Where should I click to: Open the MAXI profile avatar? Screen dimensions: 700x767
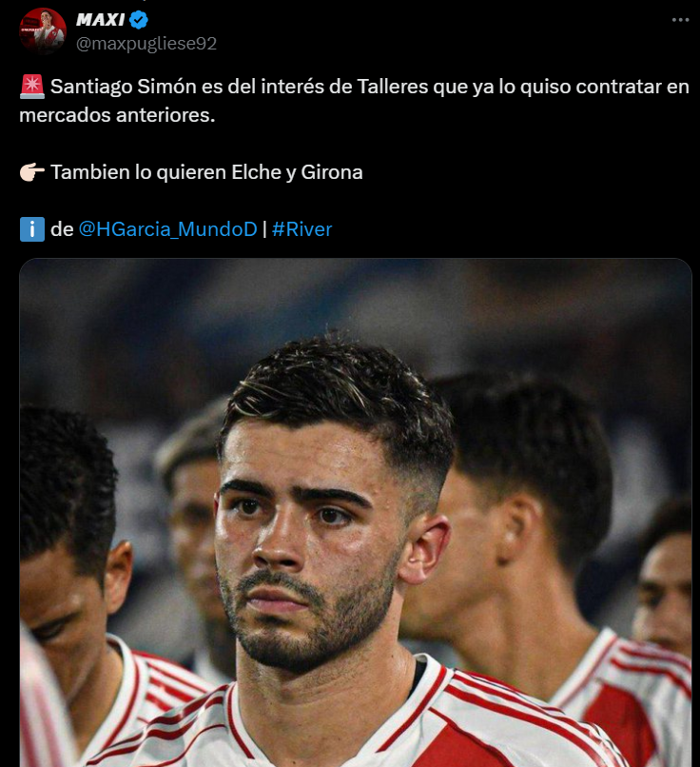click(43, 31)
